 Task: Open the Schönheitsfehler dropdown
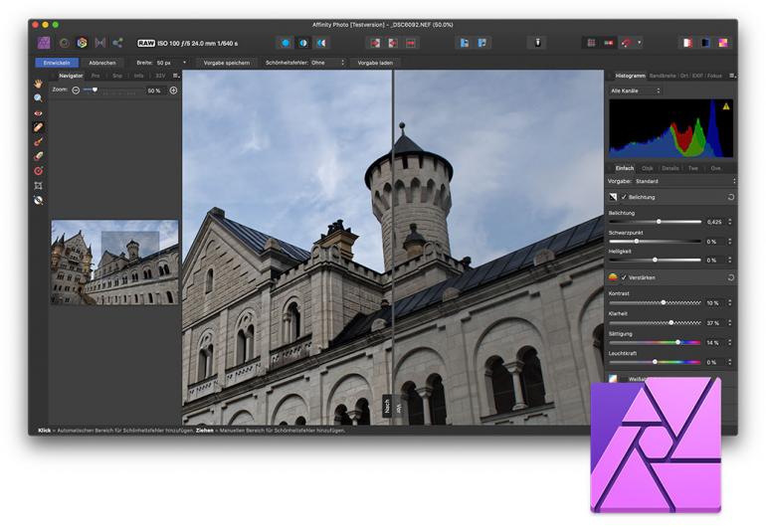pos(328,63)
